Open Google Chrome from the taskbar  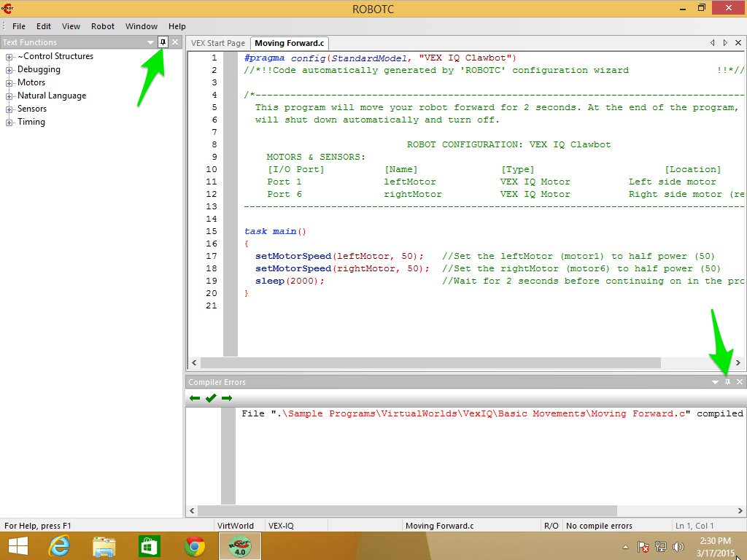pos(194,545)
